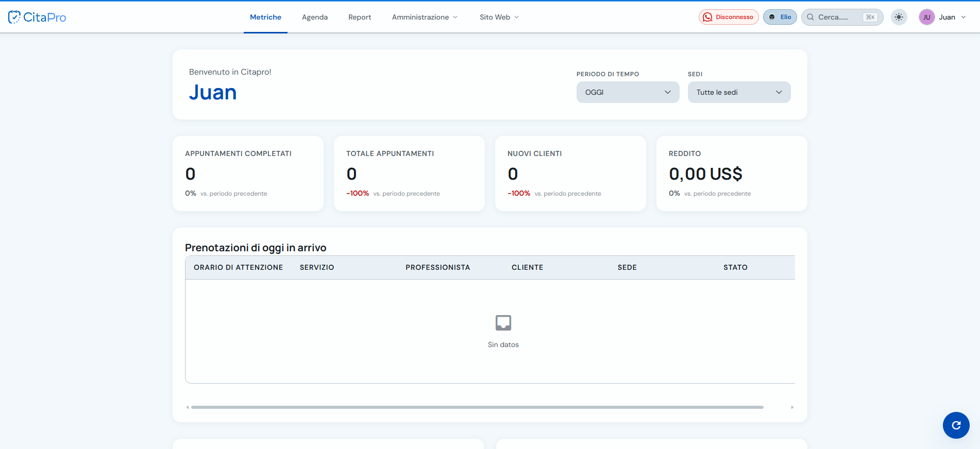Click the JU user avatar
Screen dimensions: 980x449
(926, 17)
